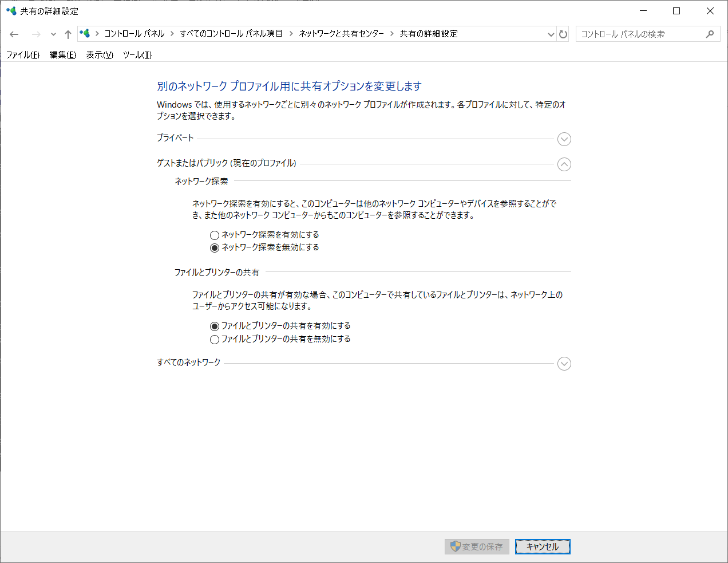Click the network icon in the address bar
Image resolution: width=728 pixels, height=563 pixels.
(x=85, y=34)
